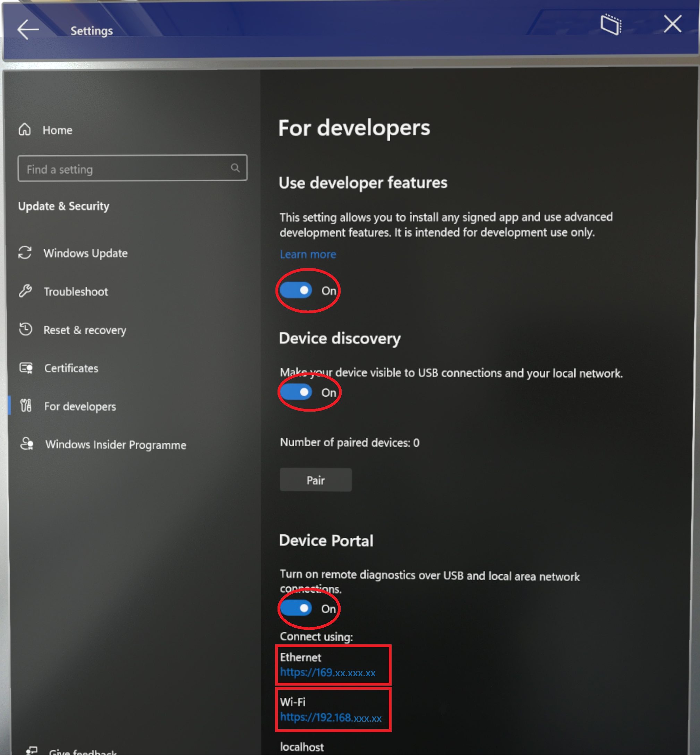Click the Certificates badge icon
Viewport: 700px width, 756px height.
[x=26, y=368]
